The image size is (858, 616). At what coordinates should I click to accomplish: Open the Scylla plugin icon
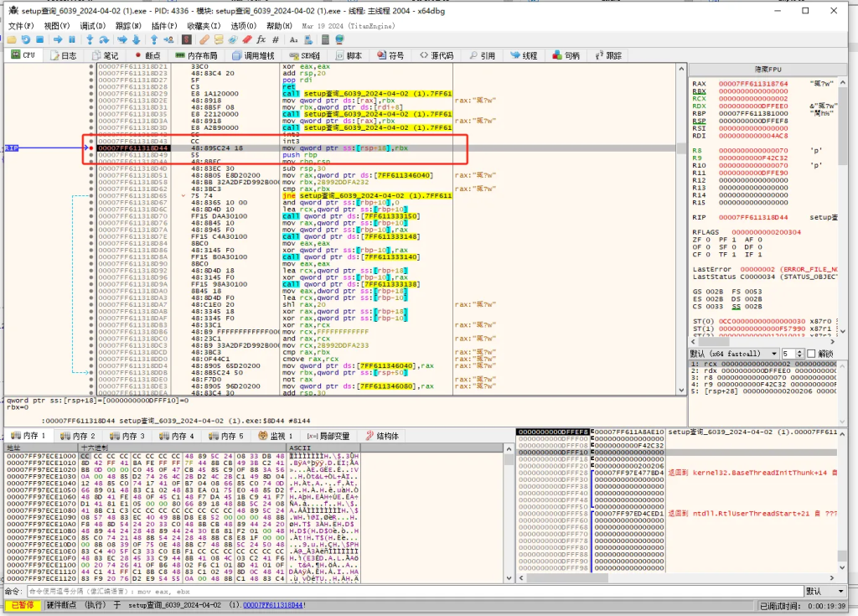point(189,39)
